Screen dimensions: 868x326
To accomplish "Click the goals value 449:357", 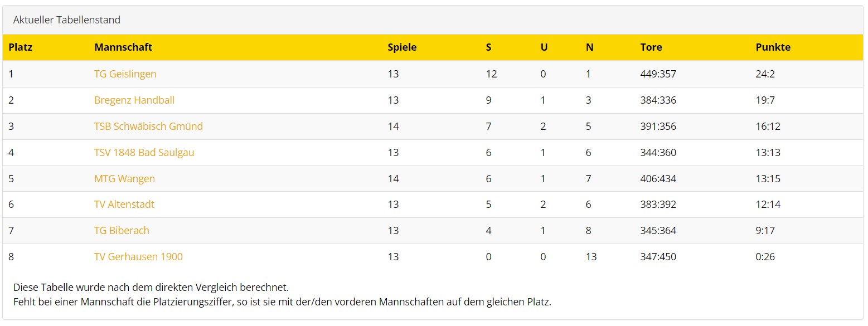I will click(658, 74).
